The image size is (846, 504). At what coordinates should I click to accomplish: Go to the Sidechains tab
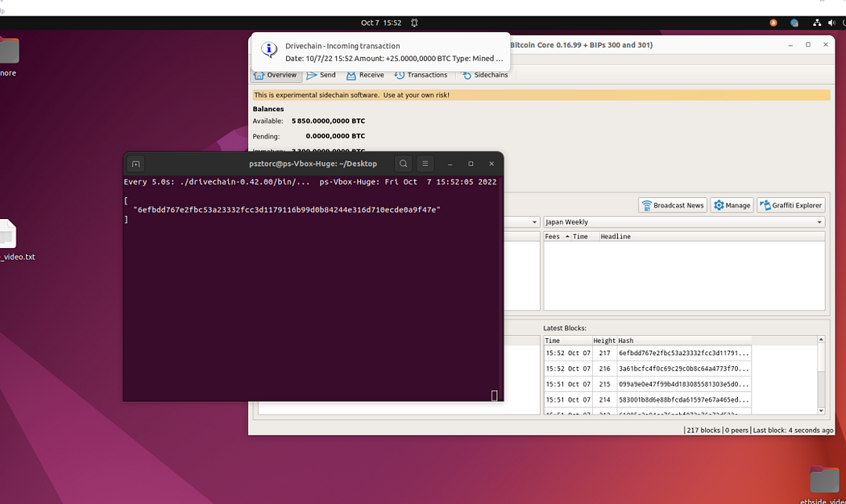[x=484, y=75]
